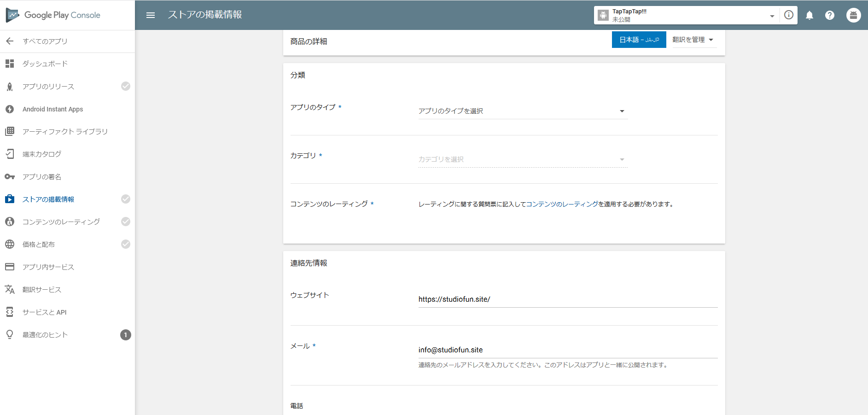Image resolution: width=868 pixels, height=415 pixels.
Task: Click the 連絡先情報 section heading
Action: click(309, 263)
